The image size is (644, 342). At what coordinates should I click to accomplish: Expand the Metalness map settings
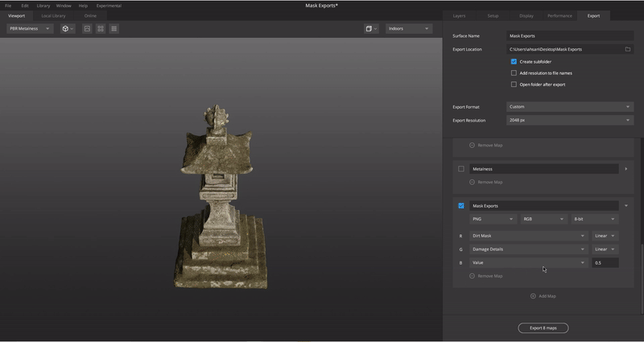click(x=626, y=169)
